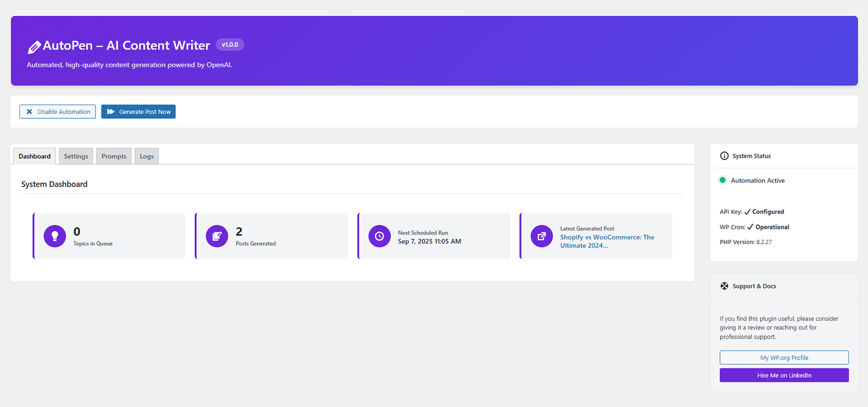Click the System Status info icon
Image resolution: width=868 pixels, height=407 pixels.
coord(724,156)
